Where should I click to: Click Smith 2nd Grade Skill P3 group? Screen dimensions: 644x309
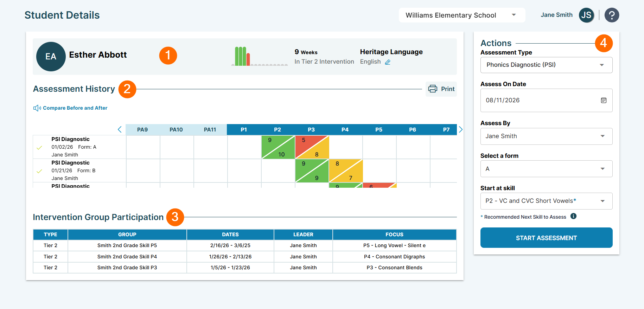[127, 268]
